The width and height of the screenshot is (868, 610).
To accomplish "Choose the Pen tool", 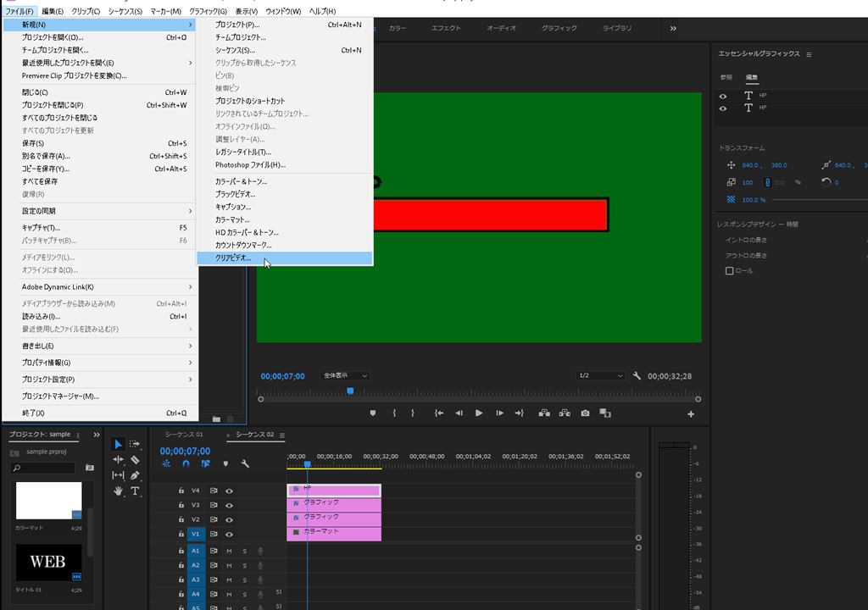I will (136, 475).
